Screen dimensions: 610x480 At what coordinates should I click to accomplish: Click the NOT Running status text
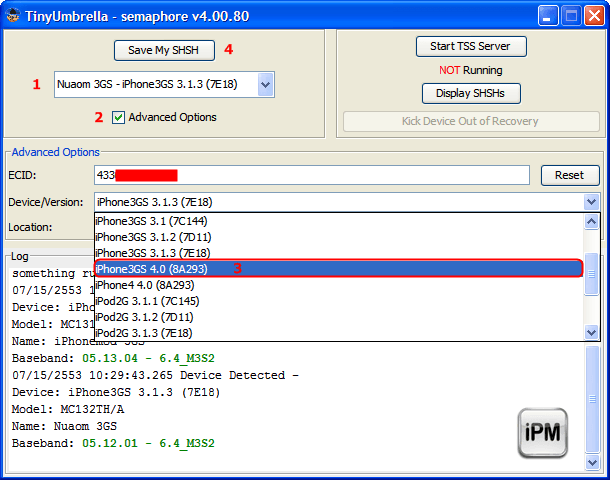coord(471,70)
